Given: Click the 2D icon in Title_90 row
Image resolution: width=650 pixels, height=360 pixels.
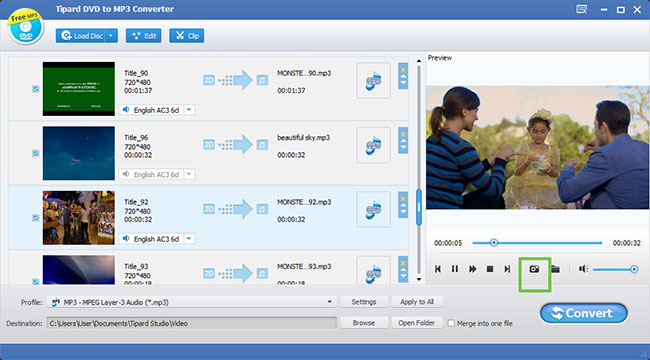Looking at the screenshot, I should tap(209, 80).
